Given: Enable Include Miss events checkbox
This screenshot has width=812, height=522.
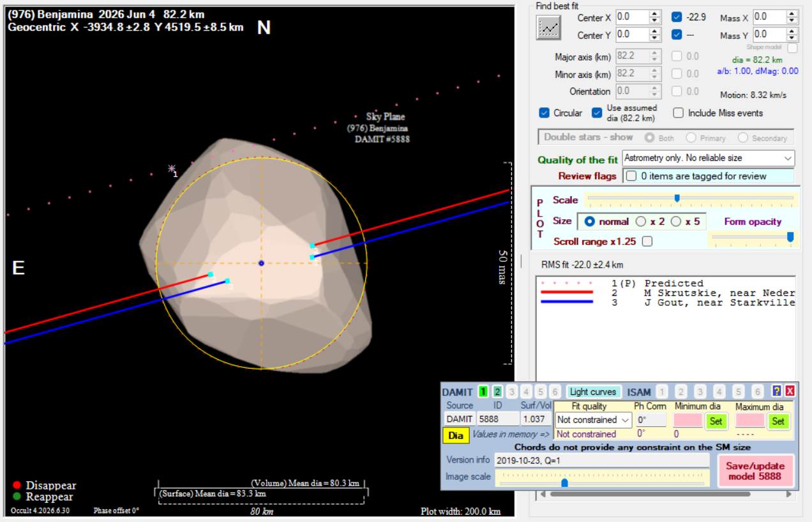Looking at the screenshot, I should (x=678, y=113).
